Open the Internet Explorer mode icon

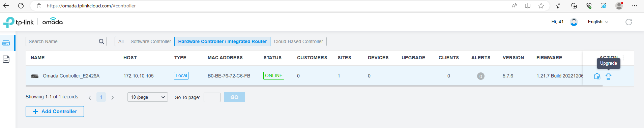click(x=604, y=6)
